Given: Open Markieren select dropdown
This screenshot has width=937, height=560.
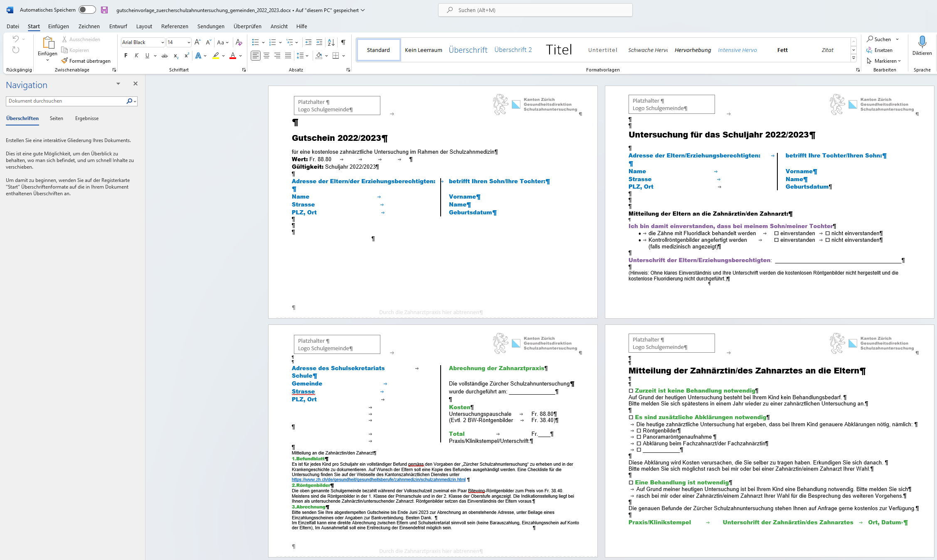Looking at the screenshot, I should coord(884,61).
